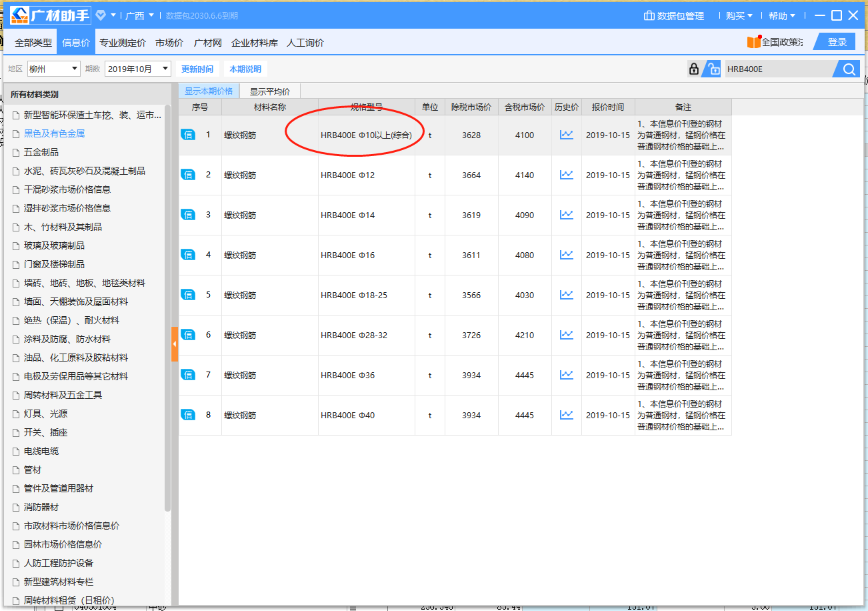Viewport: 868px width, 611px height.
Task: Select 电线电缆 category
Action: 41,451
